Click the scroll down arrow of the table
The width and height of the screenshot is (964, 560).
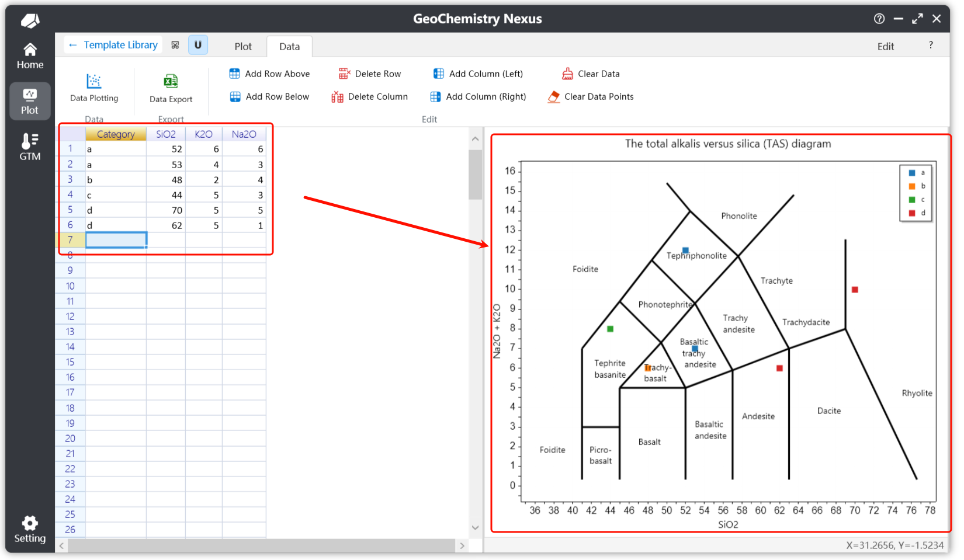[x=475, y=527]
